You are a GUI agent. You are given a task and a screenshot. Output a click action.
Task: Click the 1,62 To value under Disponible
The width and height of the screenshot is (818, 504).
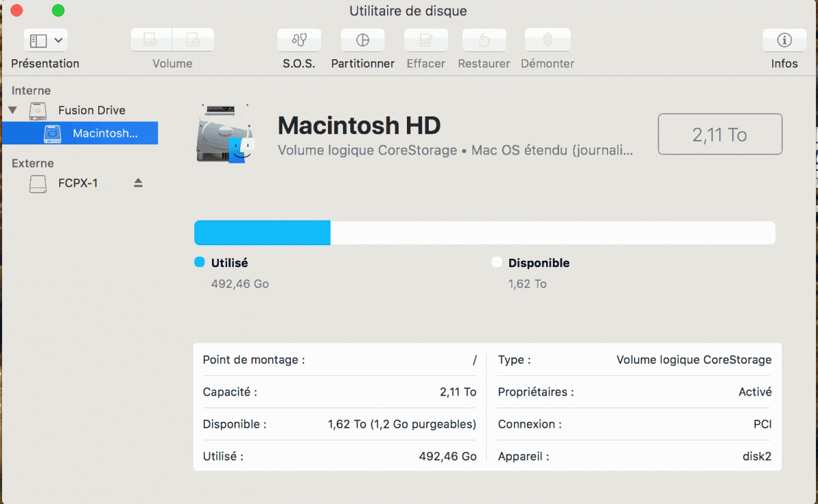528,284
